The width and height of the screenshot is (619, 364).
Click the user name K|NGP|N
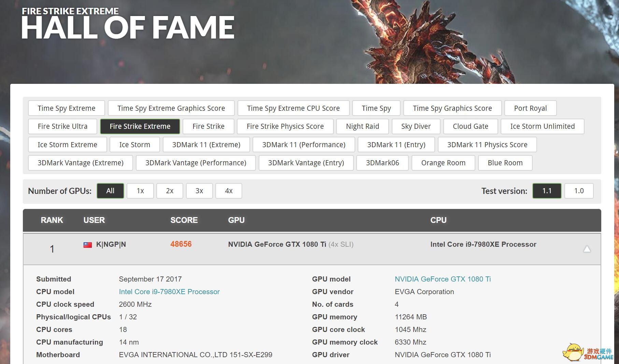tap(111, 244)
